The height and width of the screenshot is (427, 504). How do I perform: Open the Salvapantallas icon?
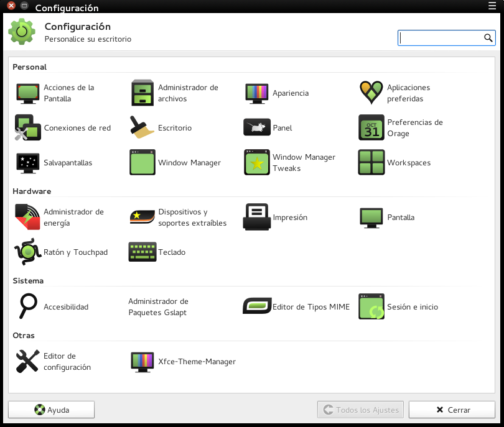tap(27, 163)
